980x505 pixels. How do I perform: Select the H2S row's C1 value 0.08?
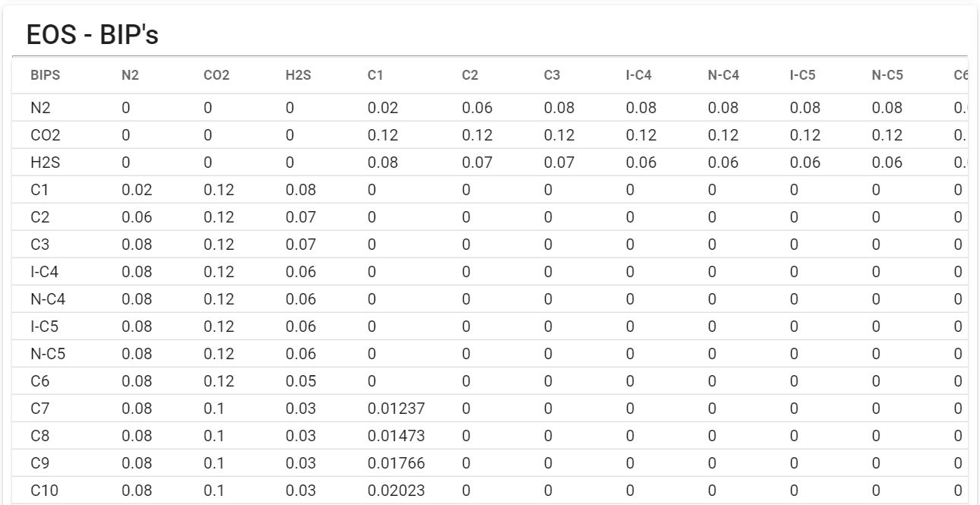pos(383,163)
